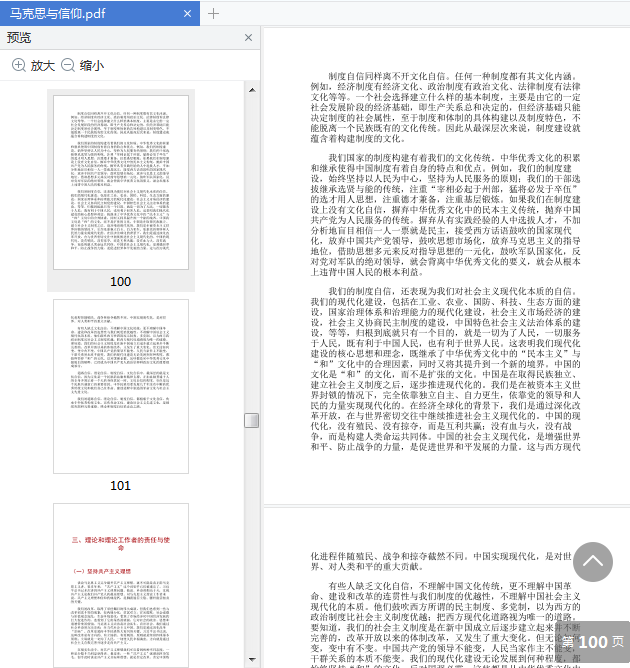This screenshot has height=668, width=630.
Task: Click the 缩小 zoom out magnifier icon
Action: point(68,65)
